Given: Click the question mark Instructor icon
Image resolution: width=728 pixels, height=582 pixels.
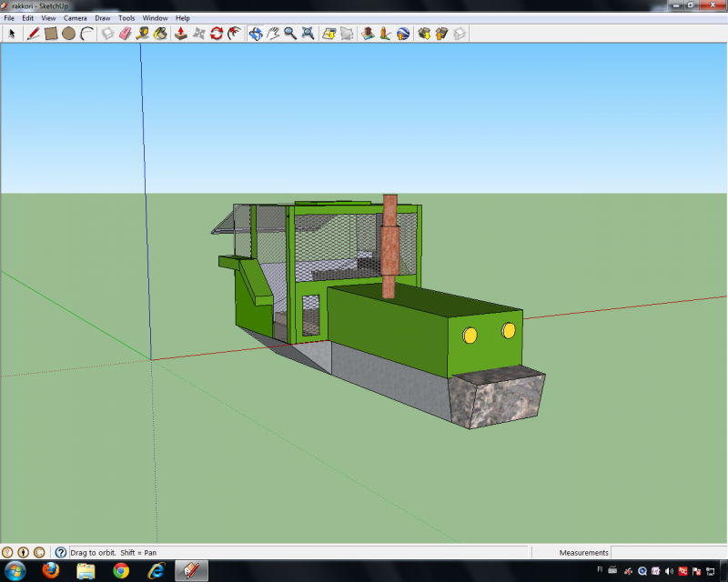Looking at the screenshot, I should 60,552.
